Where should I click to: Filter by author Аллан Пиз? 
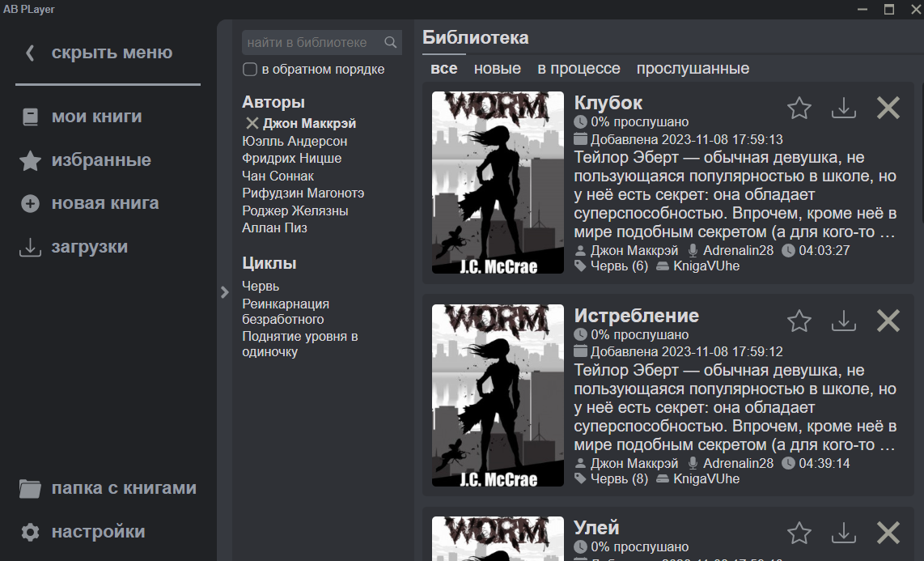tap(274, 228)
